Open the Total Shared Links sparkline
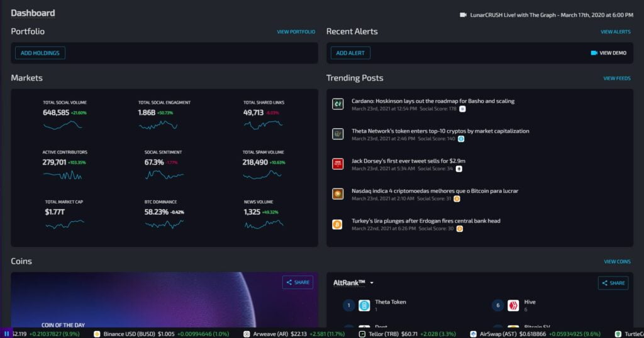This screenshot has height=338, width=644. pyautogui.click(x=264, y=124)
